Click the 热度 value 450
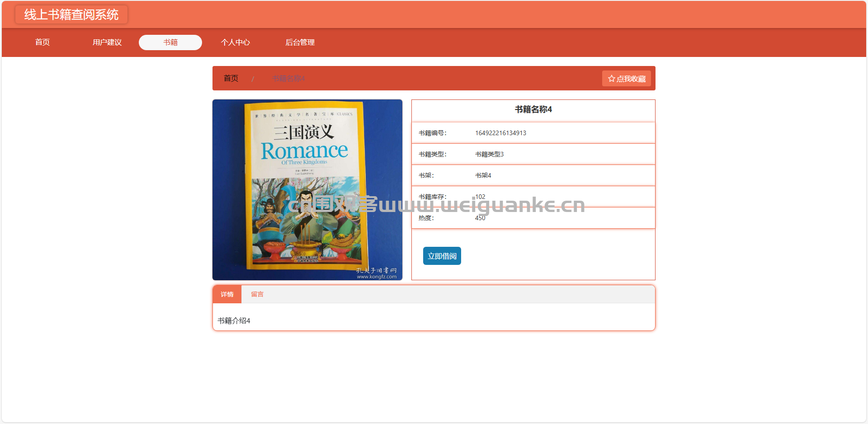The width and height of the screenshot is (868, 424). (480, 218)
